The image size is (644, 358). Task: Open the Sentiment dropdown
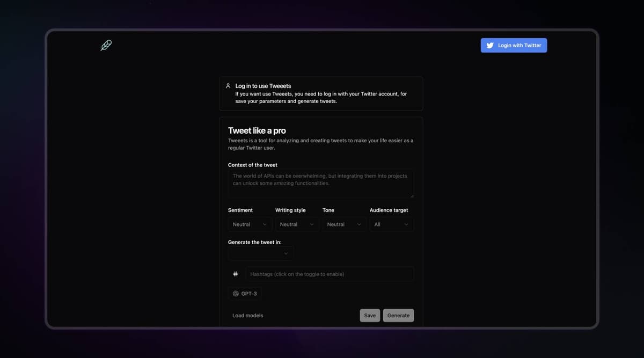pos(250,224)
